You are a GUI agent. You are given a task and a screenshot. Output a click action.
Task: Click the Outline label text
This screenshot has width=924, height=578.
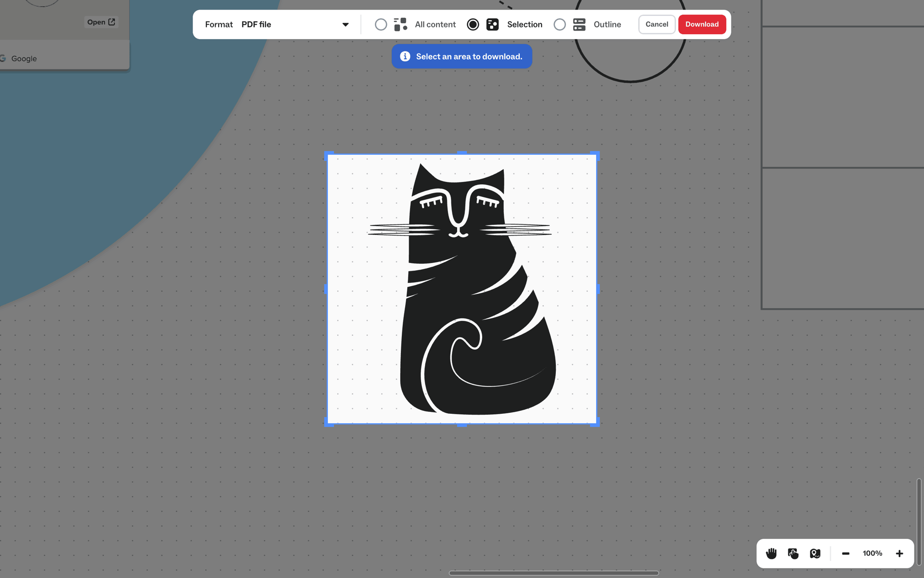click(607, 25)
